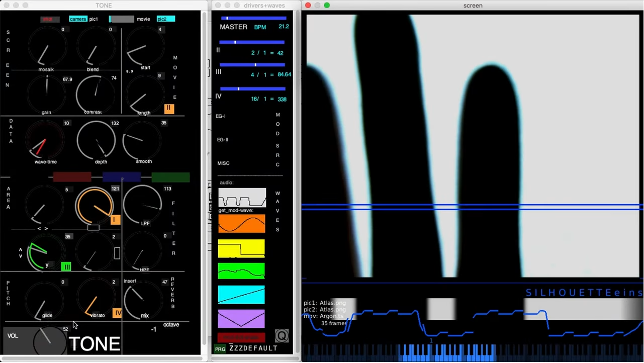Viewport: 644px width, 363px height.
Task: Choose the green noise wave thumbnail
Action: [241, 271]
